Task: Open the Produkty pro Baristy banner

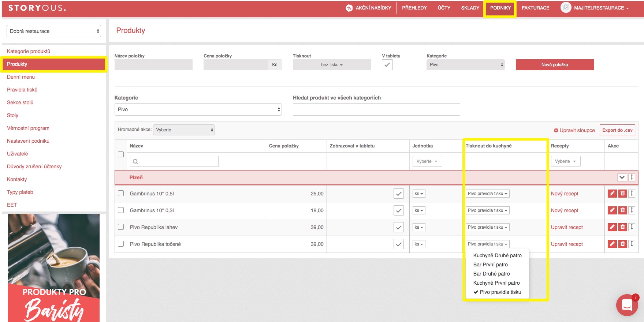Action: pyautogui.click(x=54, y=268)
